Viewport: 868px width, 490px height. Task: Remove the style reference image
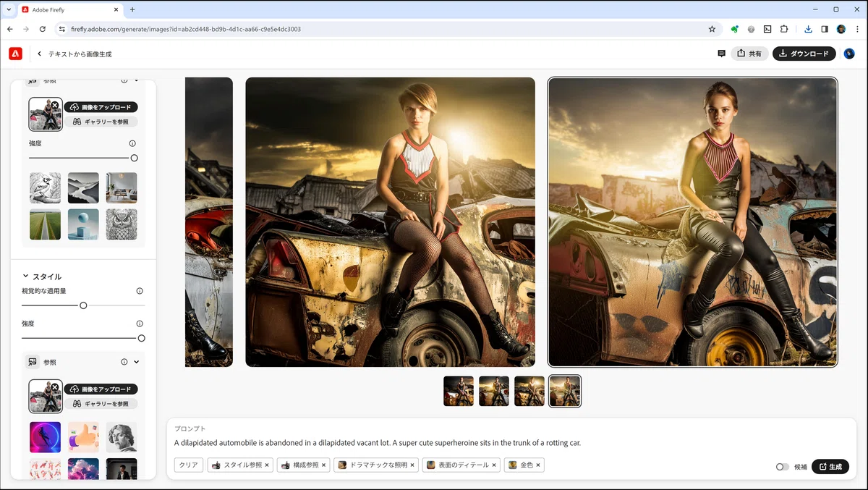[x=55, y=387]
